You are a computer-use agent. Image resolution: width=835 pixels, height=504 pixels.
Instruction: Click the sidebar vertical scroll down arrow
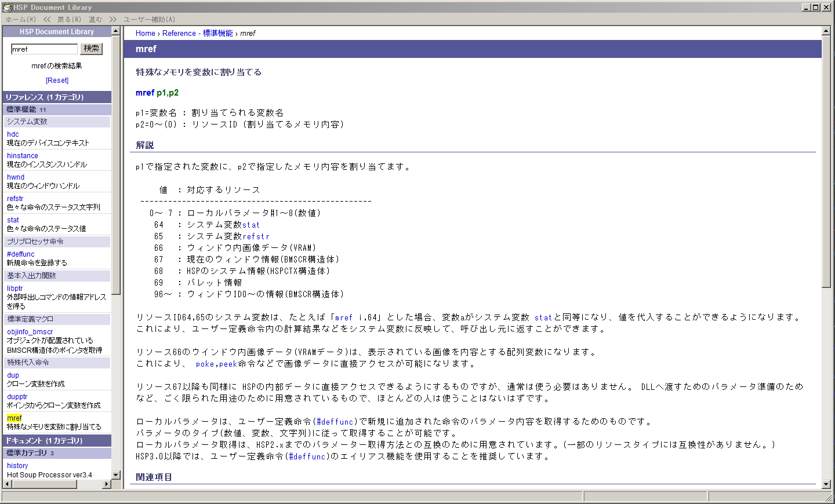(x=115, y=475)
